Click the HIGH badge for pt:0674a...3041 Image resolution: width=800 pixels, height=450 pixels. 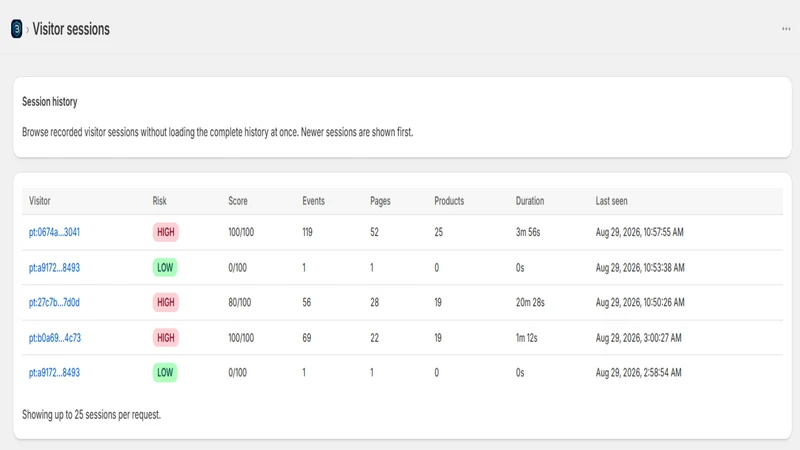(165, 232)
